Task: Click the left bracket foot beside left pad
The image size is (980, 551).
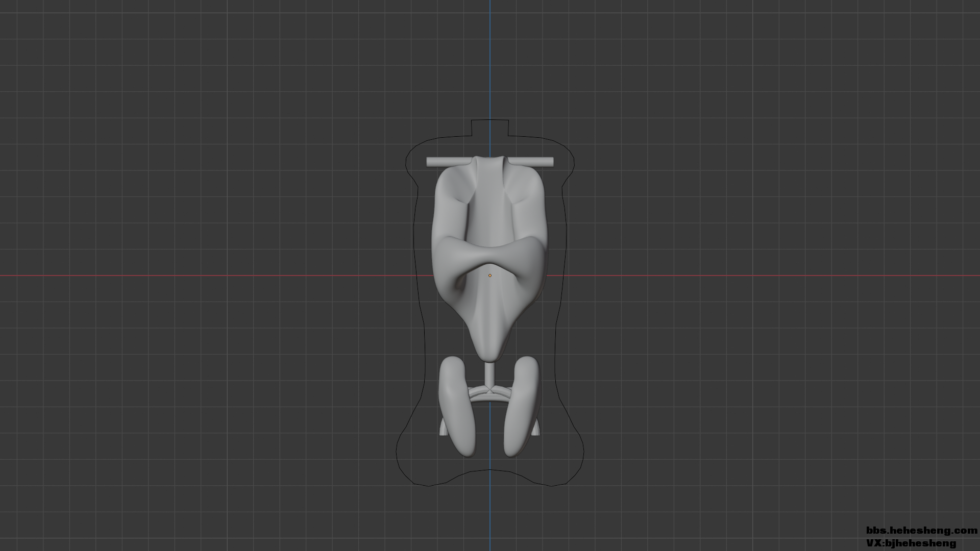Action: (442, 430)
